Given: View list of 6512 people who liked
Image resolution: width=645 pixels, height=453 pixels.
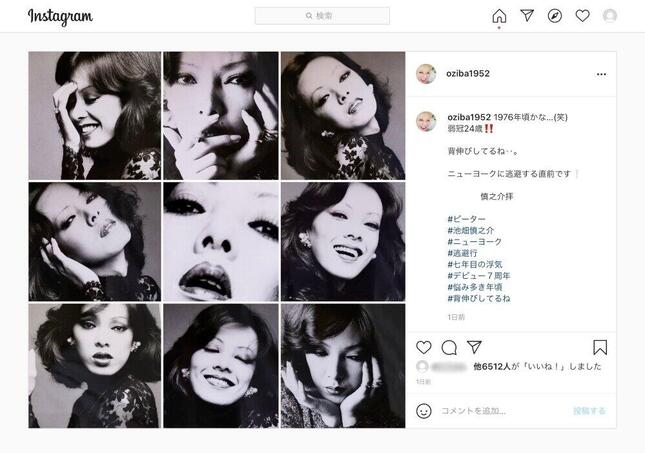Looking at the screenshot, I should 492,366.
